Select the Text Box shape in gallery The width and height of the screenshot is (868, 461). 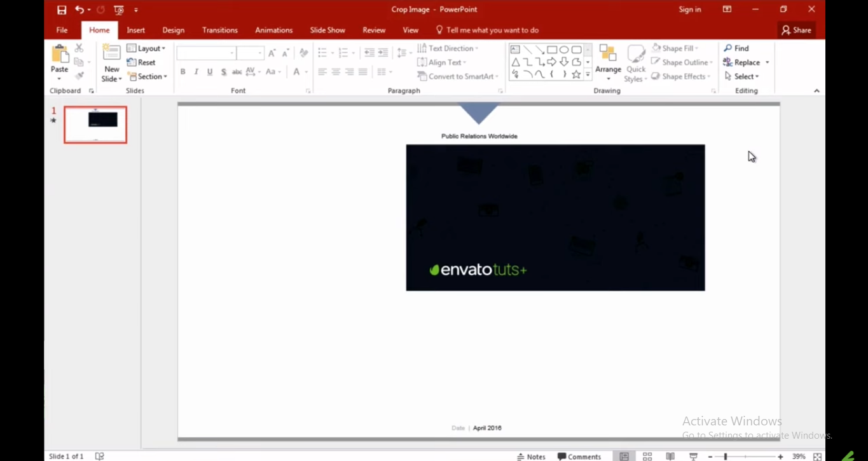(x=515, y=50)
